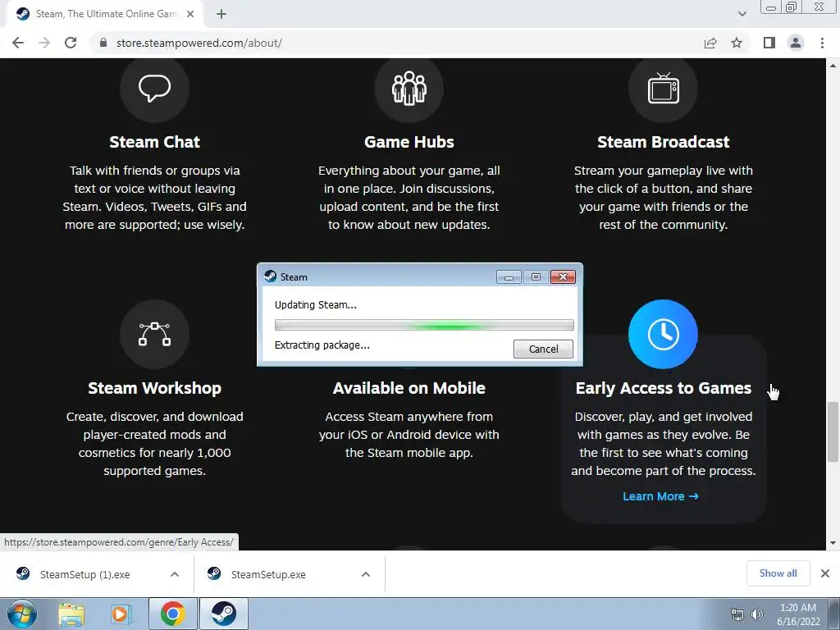840x630 pixels.
Task: Bookmark this page with the star icon
Action: [x=737, y=43]
